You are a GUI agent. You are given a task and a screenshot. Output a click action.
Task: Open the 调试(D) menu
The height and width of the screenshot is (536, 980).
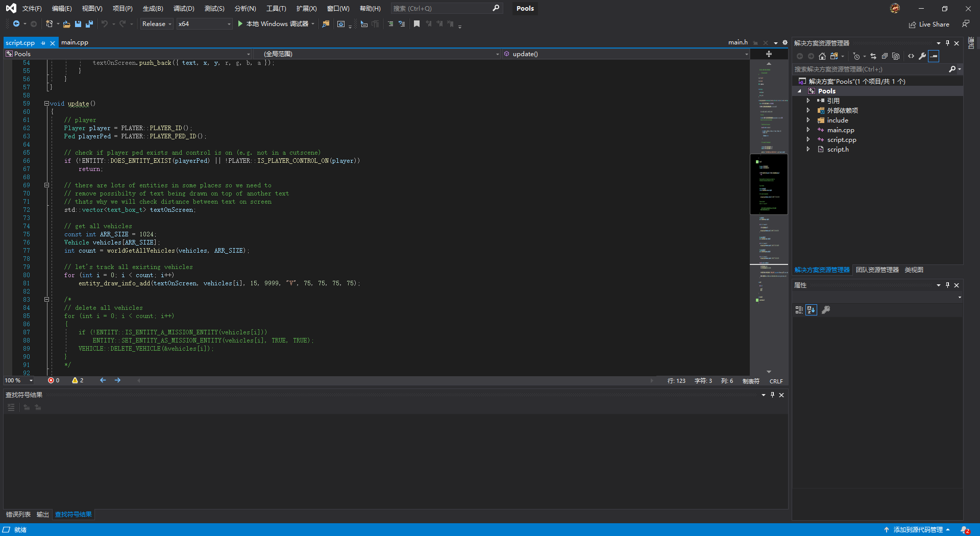click(184, 9)
